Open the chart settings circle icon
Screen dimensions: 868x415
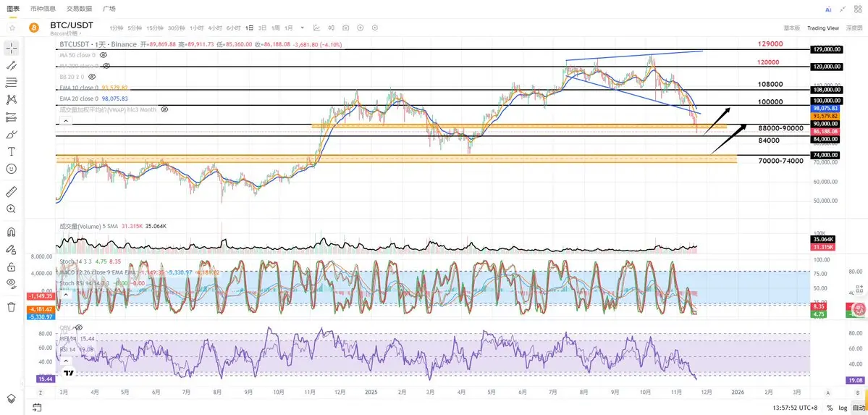click(x=375, y=28)
